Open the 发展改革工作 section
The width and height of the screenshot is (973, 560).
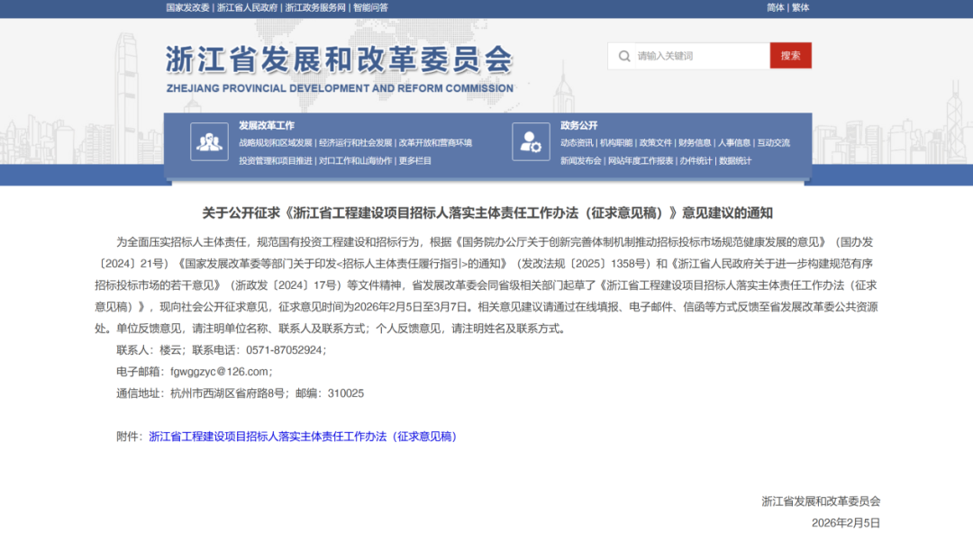pyautogui.click(x=268, y=124)
